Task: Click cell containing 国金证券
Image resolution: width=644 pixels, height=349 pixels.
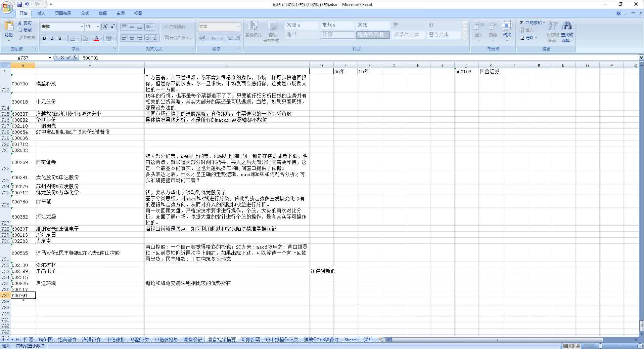Action: 491,71
